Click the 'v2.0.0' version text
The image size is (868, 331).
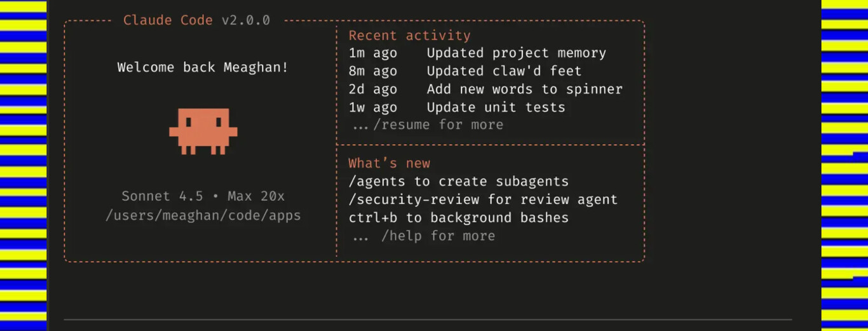pos(246,20)
